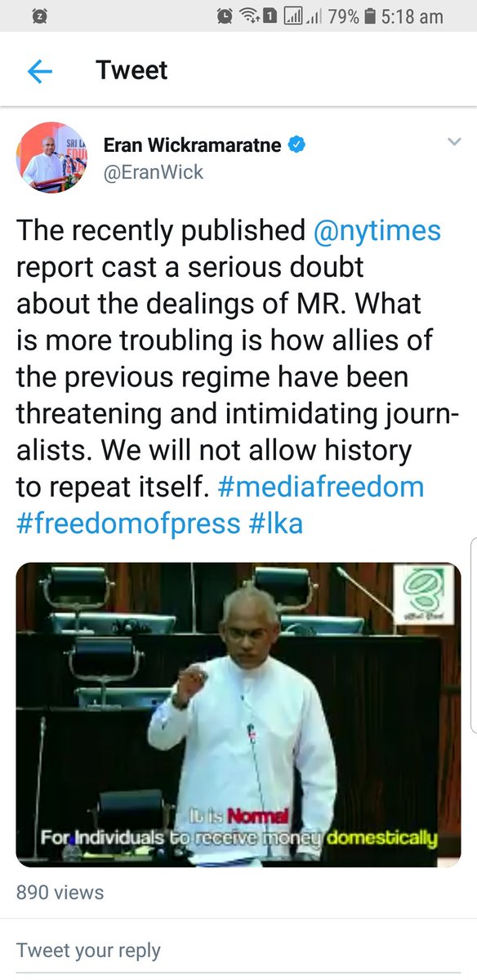477x980 pixels.
Task: Open the @nytimes mention link
Action: coord(377,230)
